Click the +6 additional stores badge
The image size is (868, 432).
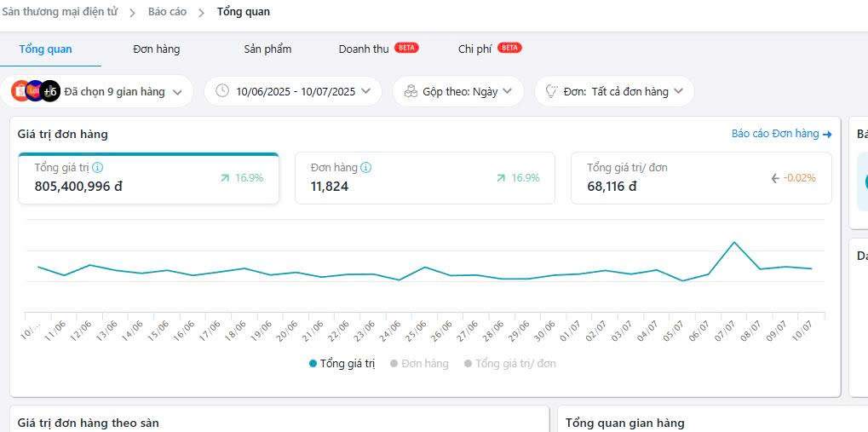click(x=50, y=91)
